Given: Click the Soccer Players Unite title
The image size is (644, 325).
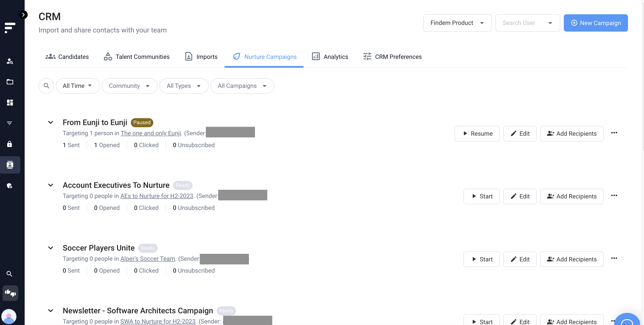Looking at the screenshot, I should tap(99, 248).
